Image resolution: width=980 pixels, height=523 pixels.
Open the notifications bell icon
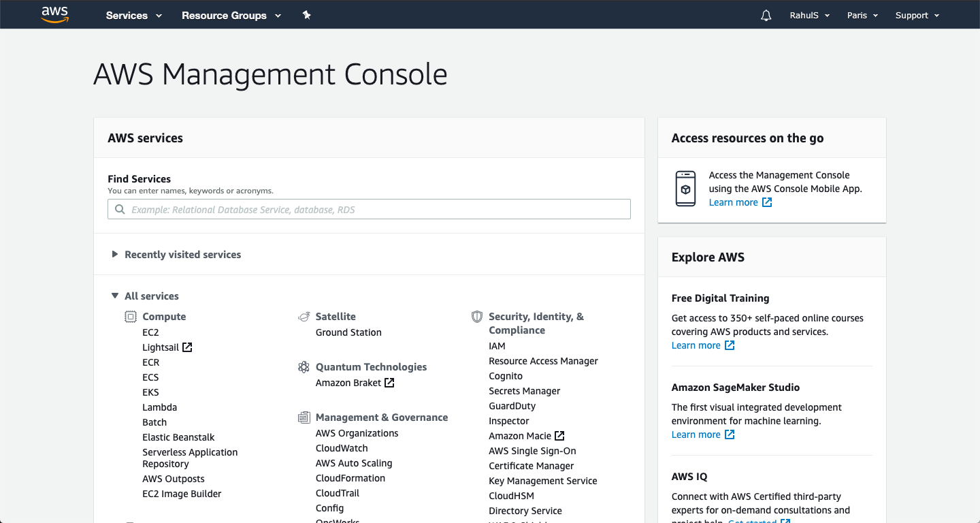pos(766,16)
